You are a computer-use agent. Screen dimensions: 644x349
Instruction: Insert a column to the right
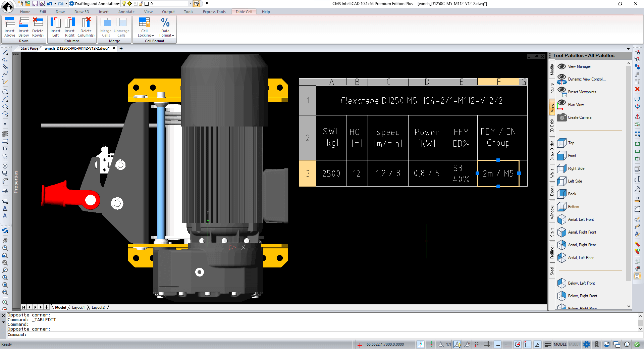(69, 27)
